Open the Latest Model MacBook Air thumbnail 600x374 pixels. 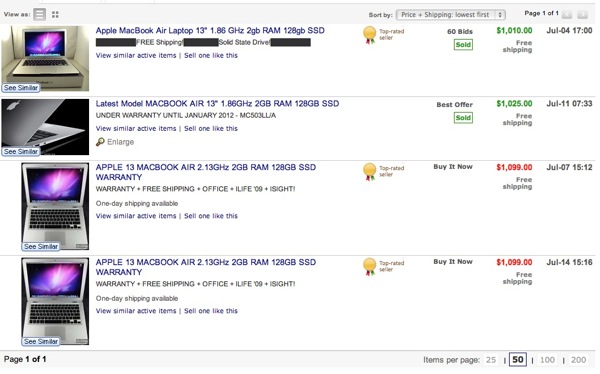pos(45,127)
